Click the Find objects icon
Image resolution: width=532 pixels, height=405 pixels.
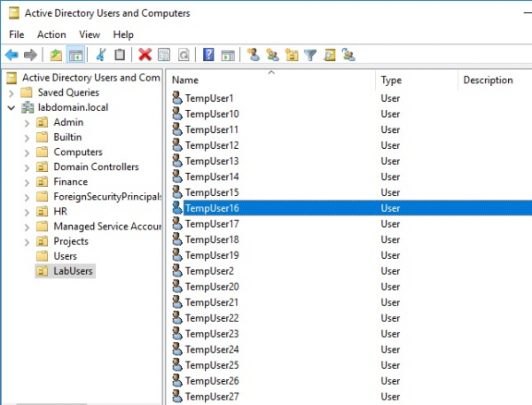pyautogui.click(x=330, y=55)
